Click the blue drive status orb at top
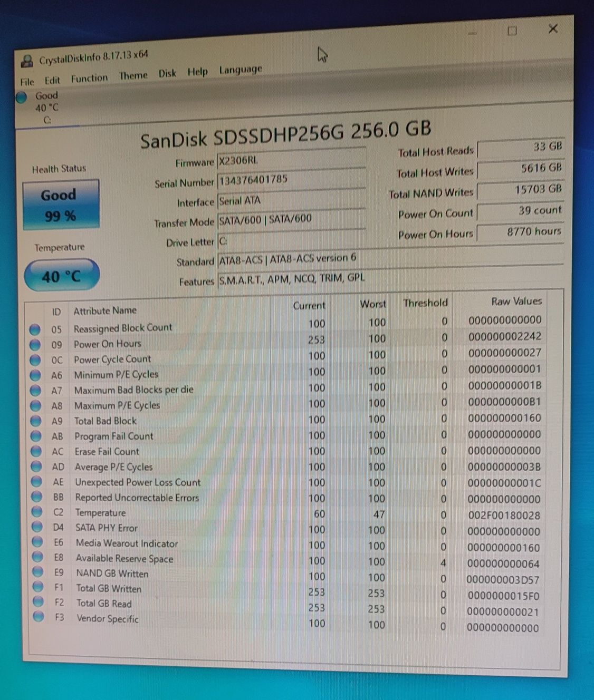Viewport: 594px width, 700px height. [x=21, y=98]
